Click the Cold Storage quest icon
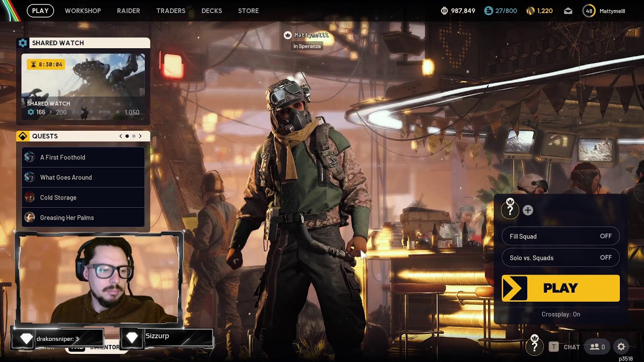Screen dimensions: 644x362 30,198
